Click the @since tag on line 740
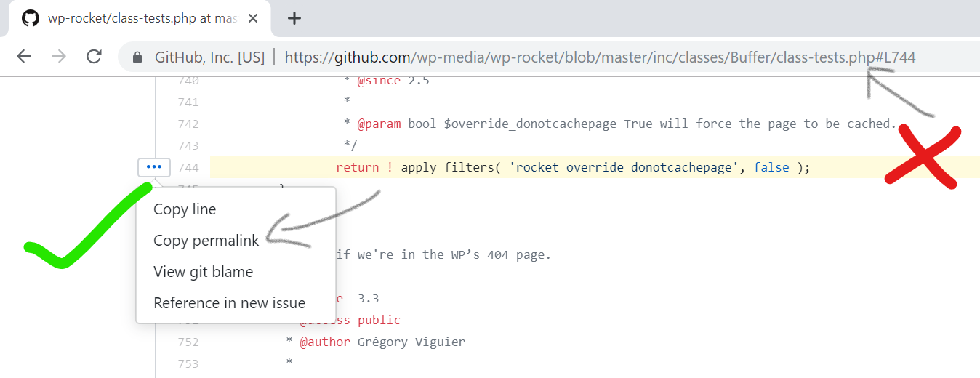The width and height of the screenshot is (980, 378). coord(379,81)
